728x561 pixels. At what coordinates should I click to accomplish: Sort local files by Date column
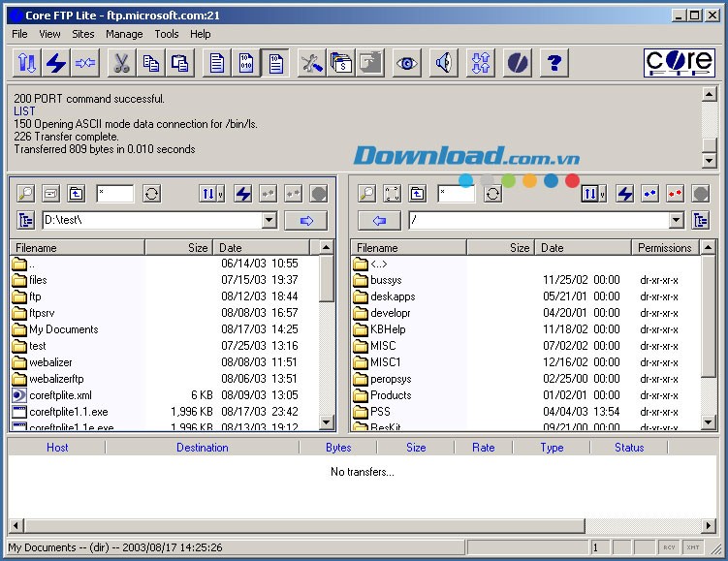pos(261,248)
